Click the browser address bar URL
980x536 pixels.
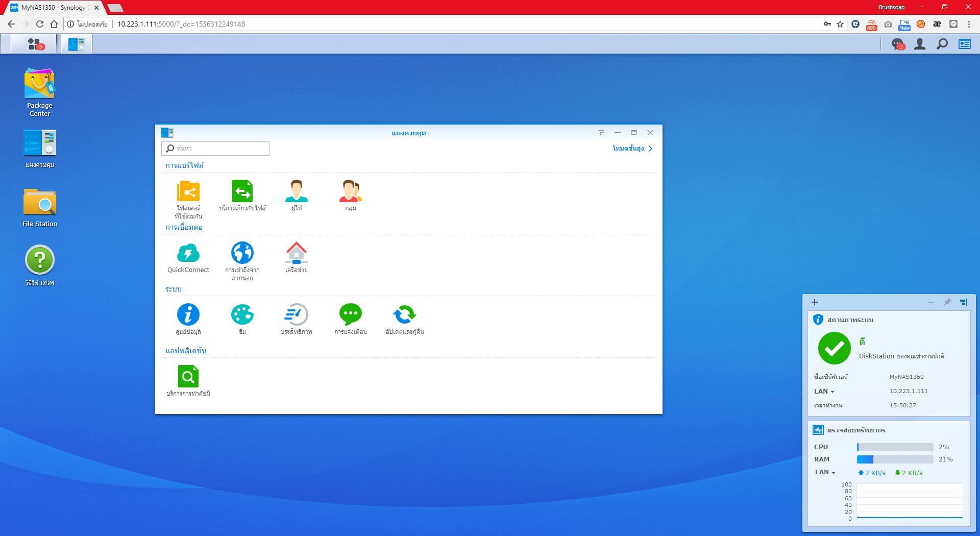[x=181, y=24]
